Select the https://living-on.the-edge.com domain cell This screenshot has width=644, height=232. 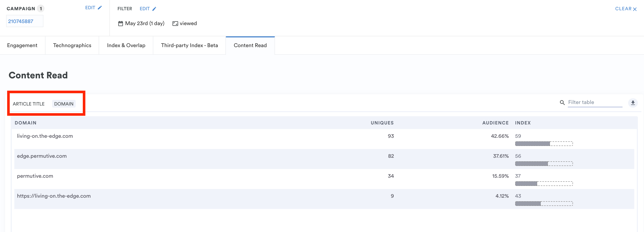[x=54, y=196]
